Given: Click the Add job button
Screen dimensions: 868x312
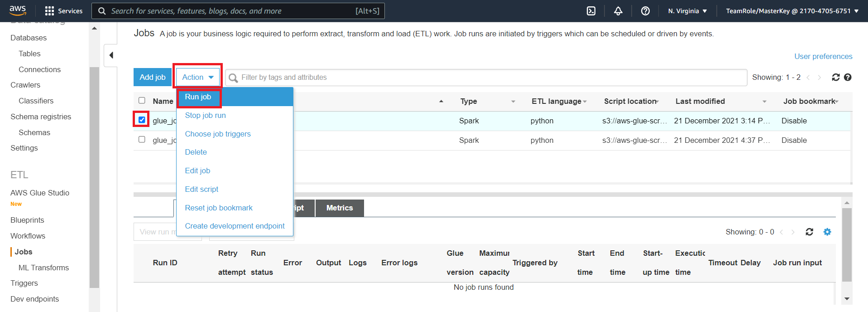Looking at the screenshot, I should [153, 77].
